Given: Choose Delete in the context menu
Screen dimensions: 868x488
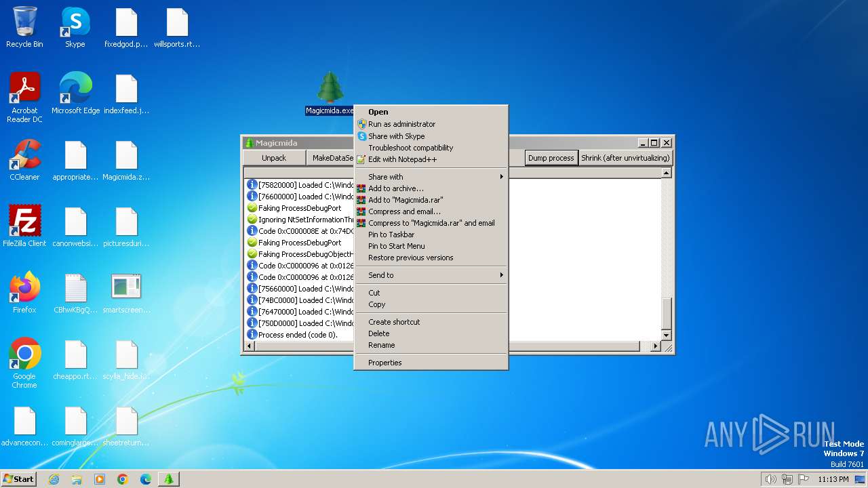Looking at the screenshot, I should [x=431, y=333].
